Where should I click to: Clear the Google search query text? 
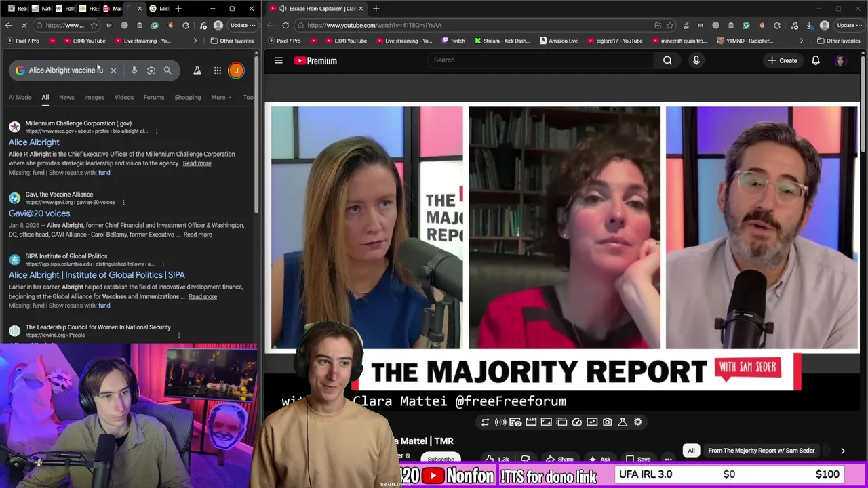tap(113, 70)
